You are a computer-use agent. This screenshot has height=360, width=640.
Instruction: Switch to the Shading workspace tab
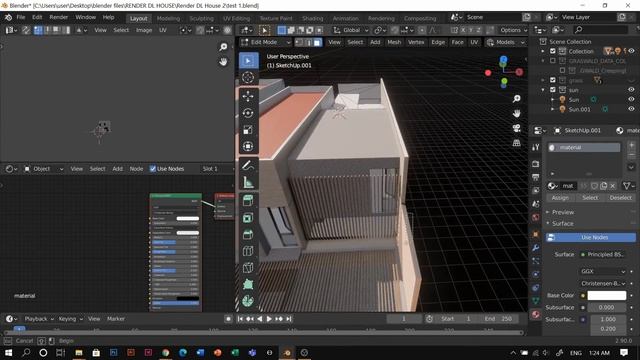point(313,18)
